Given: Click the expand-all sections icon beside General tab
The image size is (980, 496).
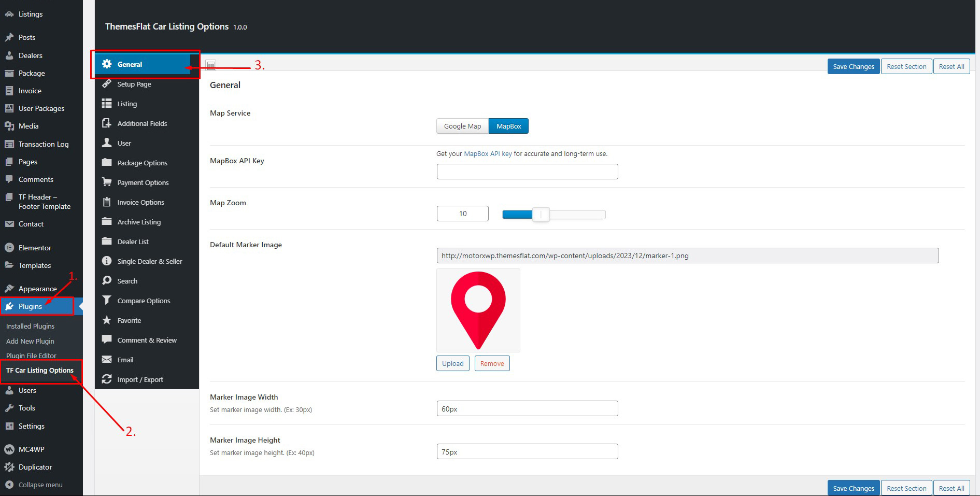Looking at the screenshot, I should 211,65.
